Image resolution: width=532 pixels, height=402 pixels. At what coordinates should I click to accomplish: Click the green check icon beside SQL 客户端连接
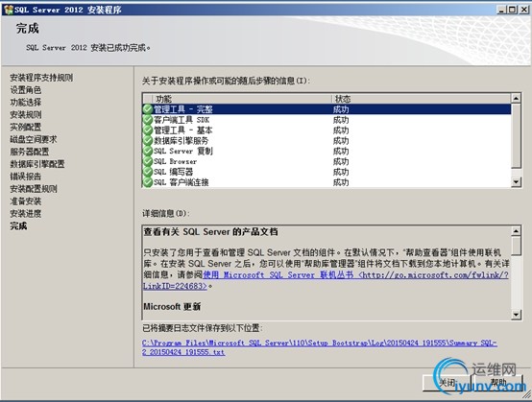point(148,182)
